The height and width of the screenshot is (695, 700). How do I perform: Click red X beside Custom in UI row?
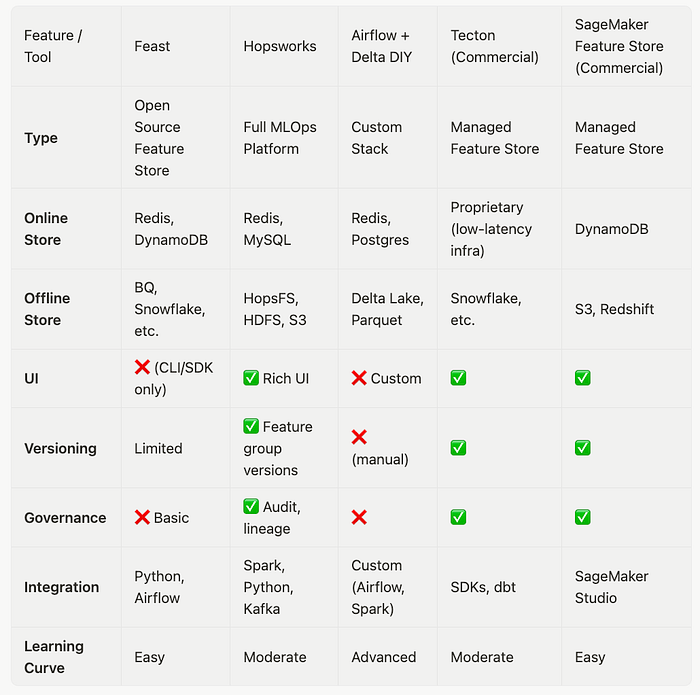[x=359, y=378]
